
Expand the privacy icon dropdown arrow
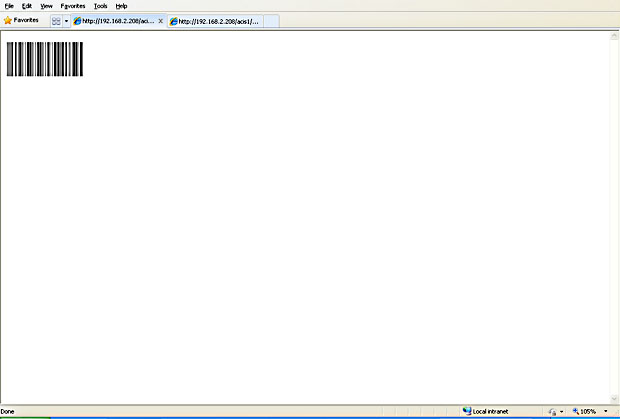pyautogui.click(x=561, y=412)
